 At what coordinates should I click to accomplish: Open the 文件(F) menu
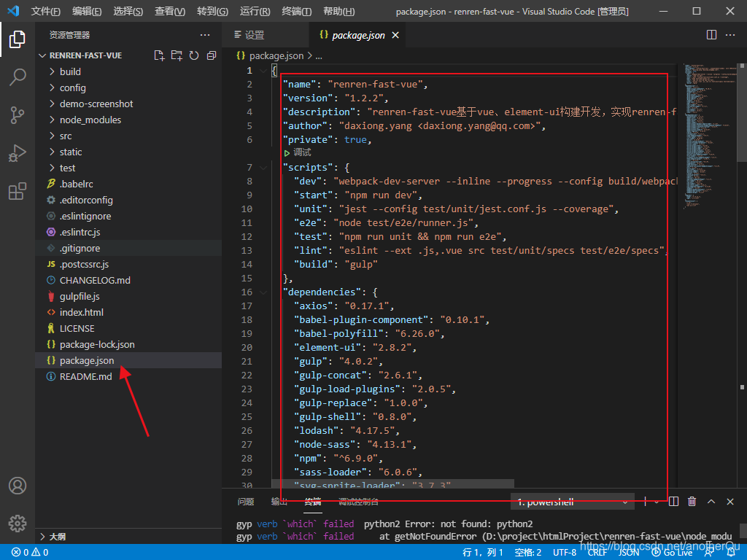click(46, 11)
